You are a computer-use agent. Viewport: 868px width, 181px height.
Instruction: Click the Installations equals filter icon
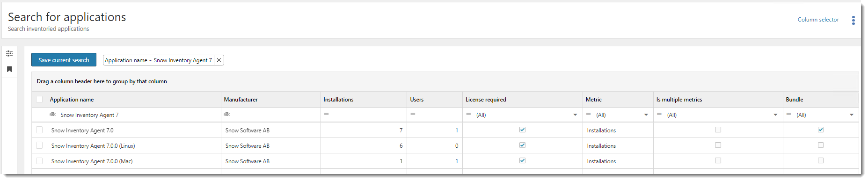point(326,114)
